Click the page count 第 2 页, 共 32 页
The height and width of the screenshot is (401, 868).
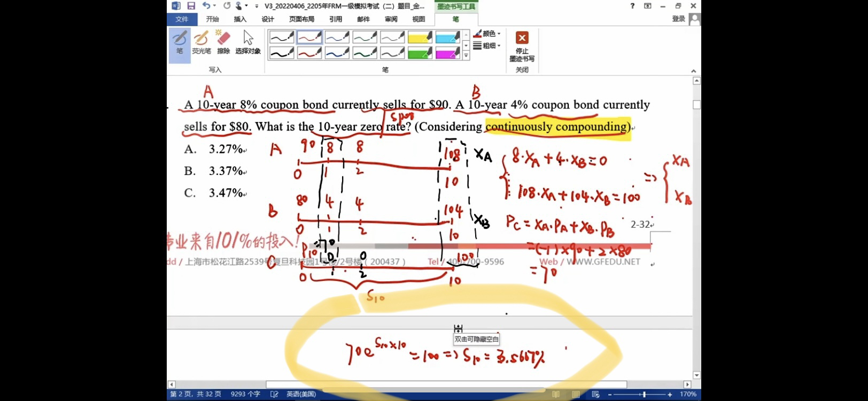[x=196, y=394]
